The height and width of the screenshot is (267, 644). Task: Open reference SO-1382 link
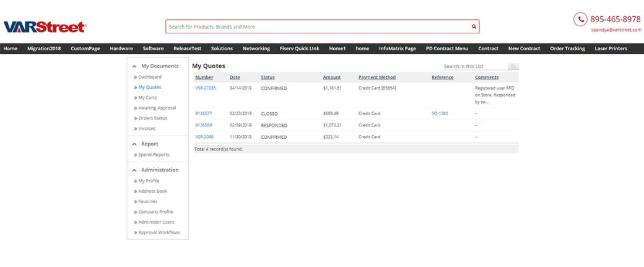point(440,114)
